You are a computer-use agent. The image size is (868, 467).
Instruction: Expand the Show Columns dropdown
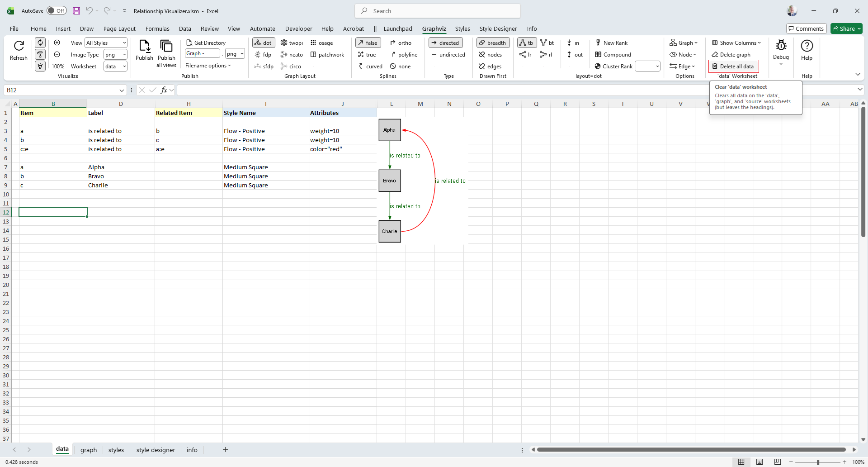736,43
